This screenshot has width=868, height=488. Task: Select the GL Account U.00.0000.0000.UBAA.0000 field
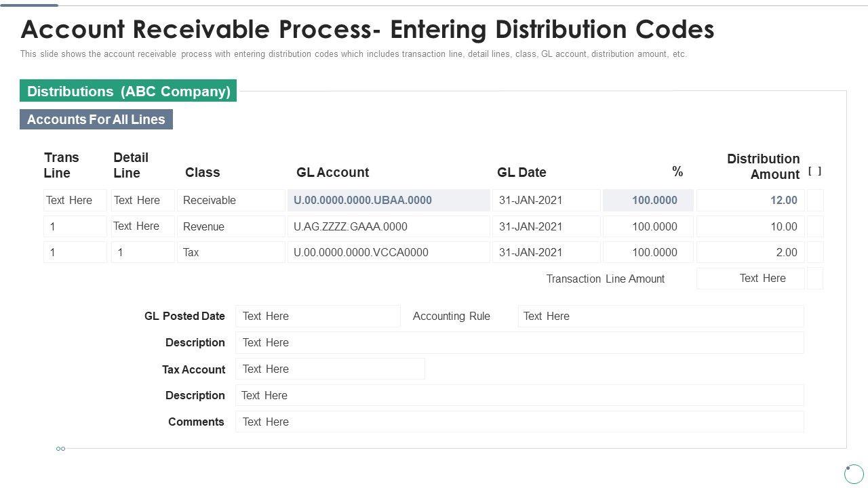click(x=389, y=201)
